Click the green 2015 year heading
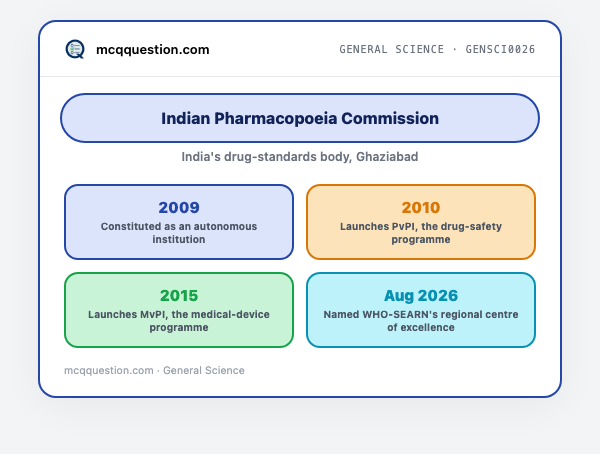 179,296
